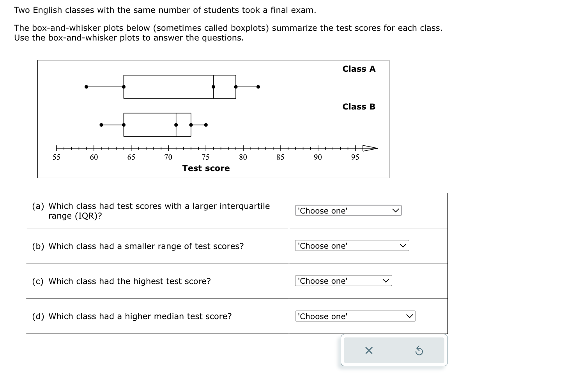Click the undo circular arrow icon
The width and height of the screenshot is (573, 392).
(x=420, y=350)
